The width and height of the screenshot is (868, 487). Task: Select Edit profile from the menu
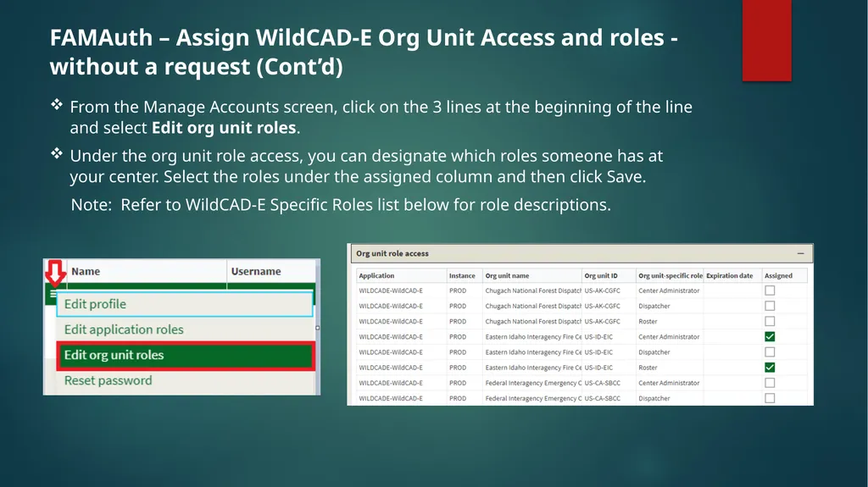[184, 304]
